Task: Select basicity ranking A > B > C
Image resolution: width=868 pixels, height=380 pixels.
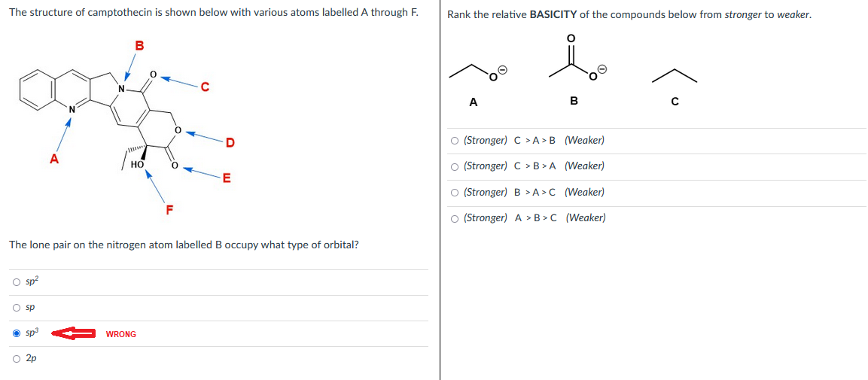Action: [x=454, y=218]
